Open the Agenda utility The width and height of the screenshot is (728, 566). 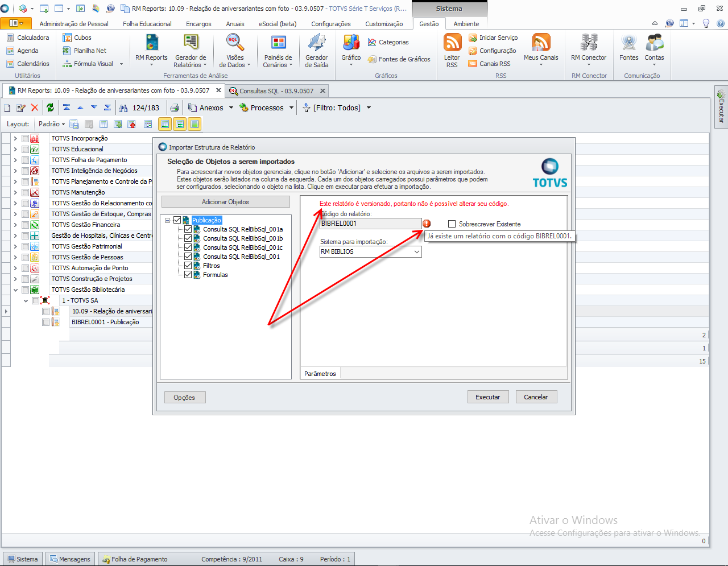(23, 51)
